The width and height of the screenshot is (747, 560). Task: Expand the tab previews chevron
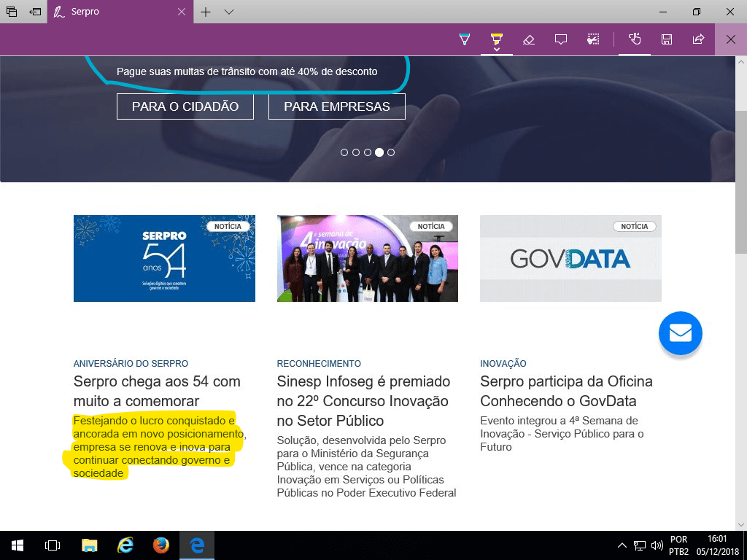click(x=229, y=12)
